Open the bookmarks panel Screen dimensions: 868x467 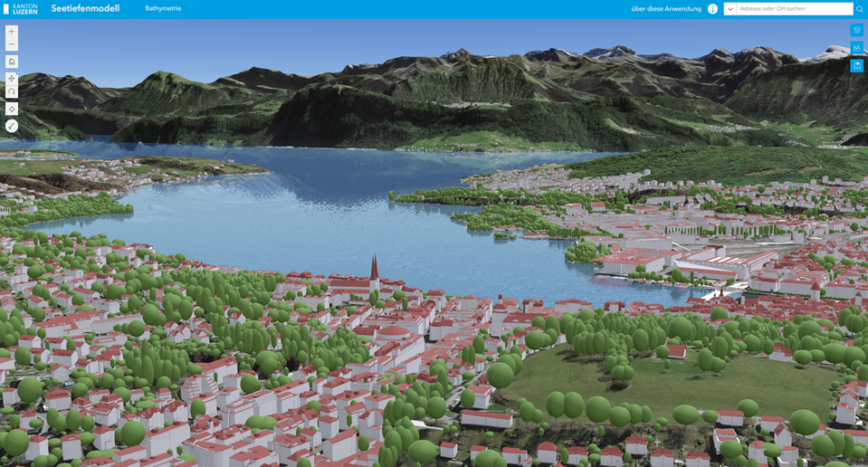[x=856, y=65]
